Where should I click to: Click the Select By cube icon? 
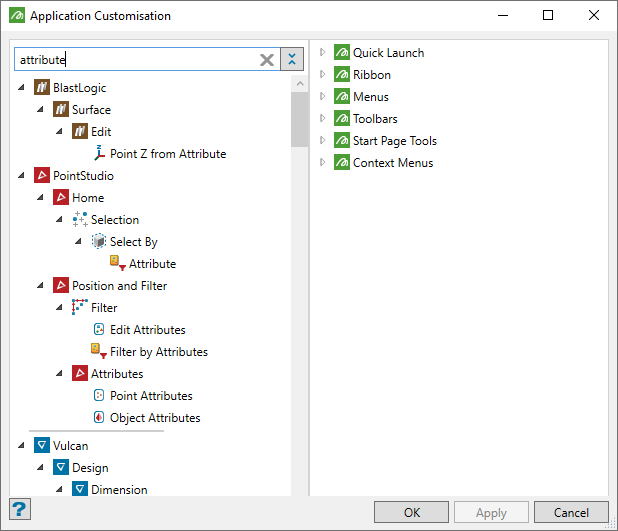coord(99,241)
